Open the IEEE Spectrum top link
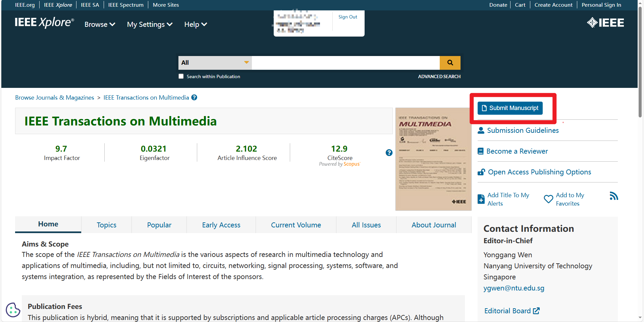Image resolution: width=644 pixels, height=322 pixels. click(126, 5)
